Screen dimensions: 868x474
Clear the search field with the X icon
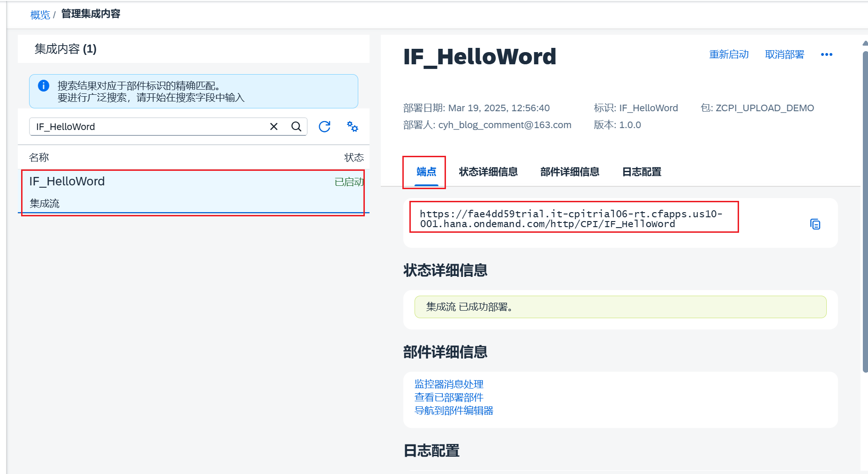tap(273, 126)
